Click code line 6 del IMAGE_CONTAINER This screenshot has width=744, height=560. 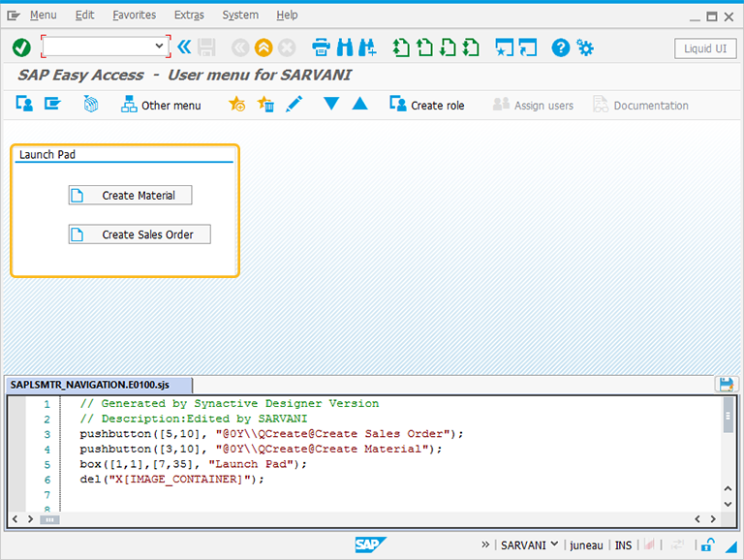coord(171,480)
